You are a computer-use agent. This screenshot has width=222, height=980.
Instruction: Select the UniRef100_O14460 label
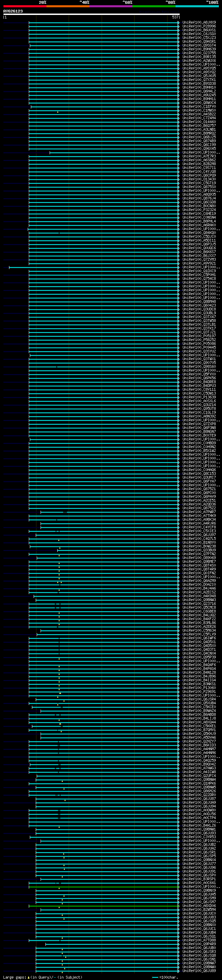click(199, 122)
